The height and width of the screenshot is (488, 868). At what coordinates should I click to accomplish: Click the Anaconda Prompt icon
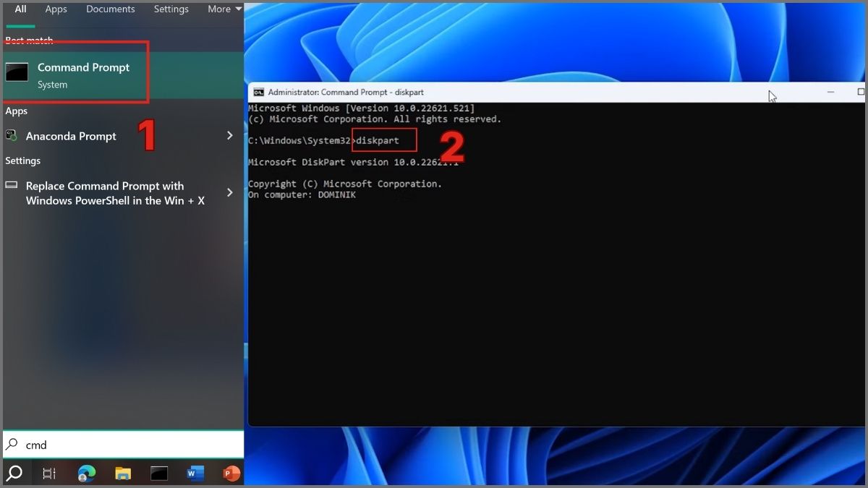(12, 135)
